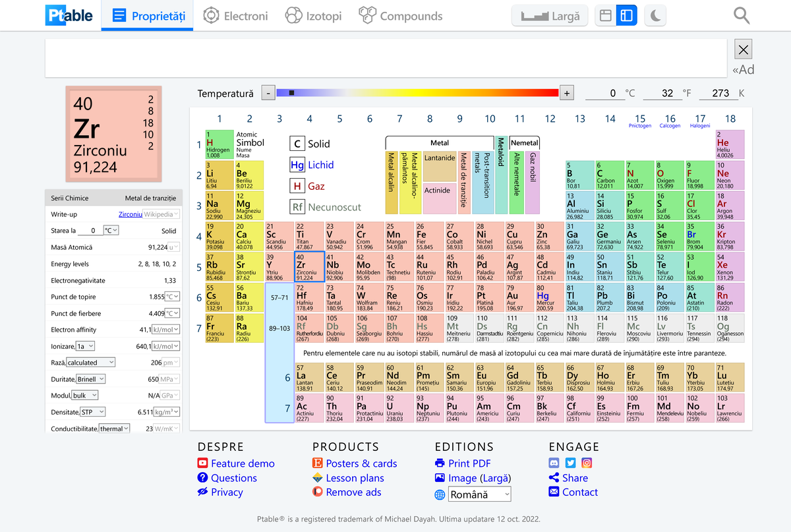Open the search magnifier icon
Screen dimensions: 791x532
(742, 15)
